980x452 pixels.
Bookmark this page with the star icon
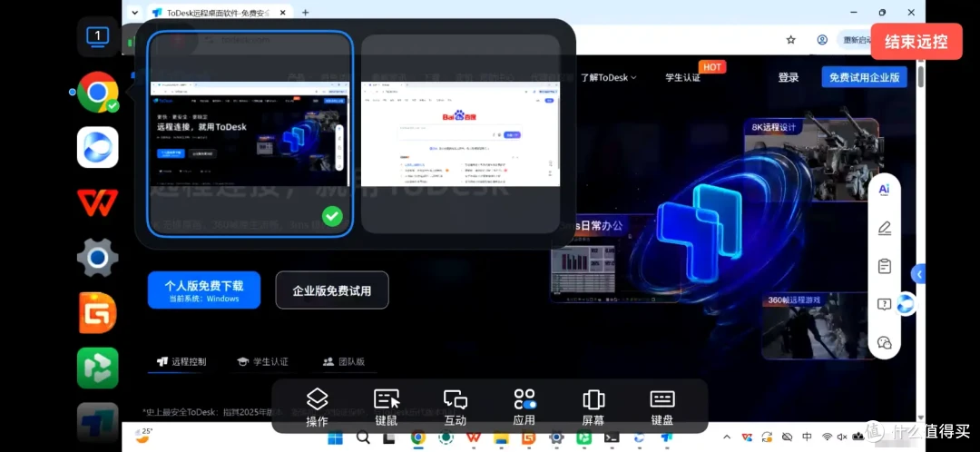point(790,39)
